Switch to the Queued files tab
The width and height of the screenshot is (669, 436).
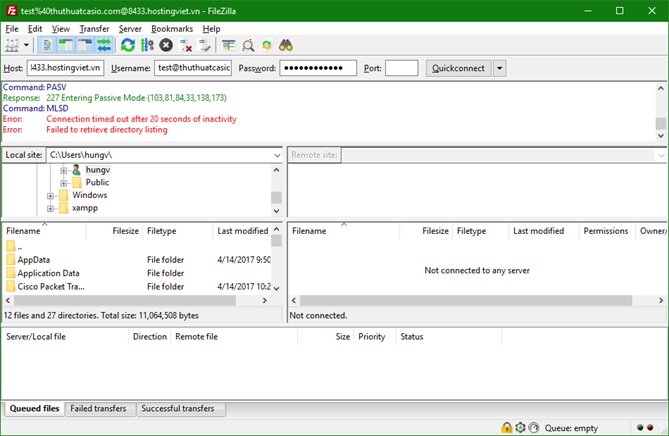34,409
